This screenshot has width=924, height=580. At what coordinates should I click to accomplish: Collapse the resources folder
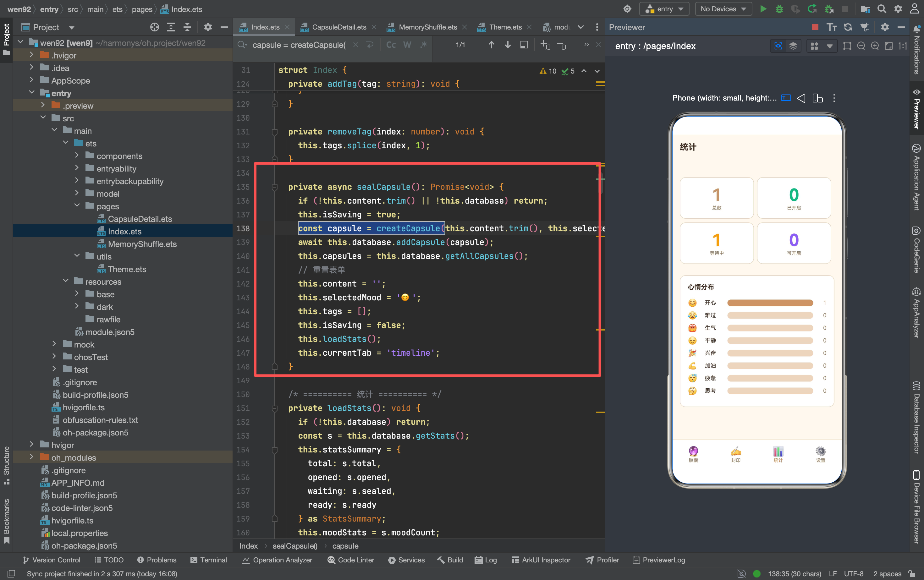66,281
